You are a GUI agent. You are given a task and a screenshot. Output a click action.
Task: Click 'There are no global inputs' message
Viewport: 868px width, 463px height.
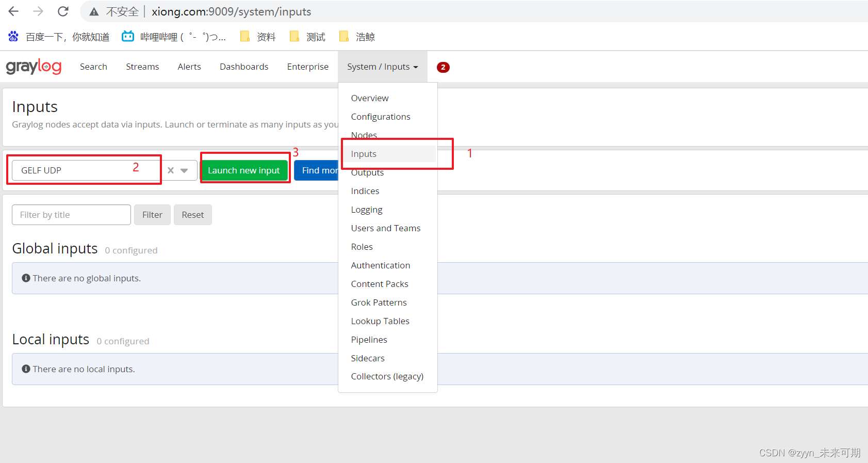[x=87, y=278]
